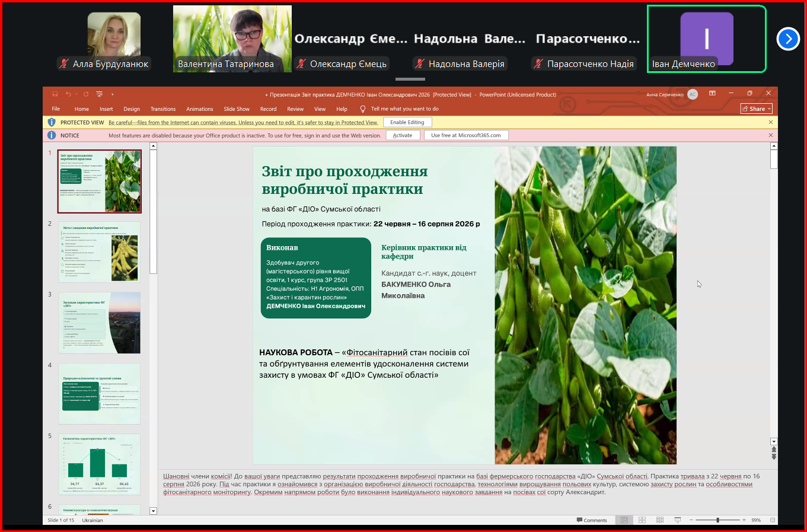Viewport: 807px width, 532px height.
Task: Select Normal view icon in status bar
Action: (x=624, y=520)
